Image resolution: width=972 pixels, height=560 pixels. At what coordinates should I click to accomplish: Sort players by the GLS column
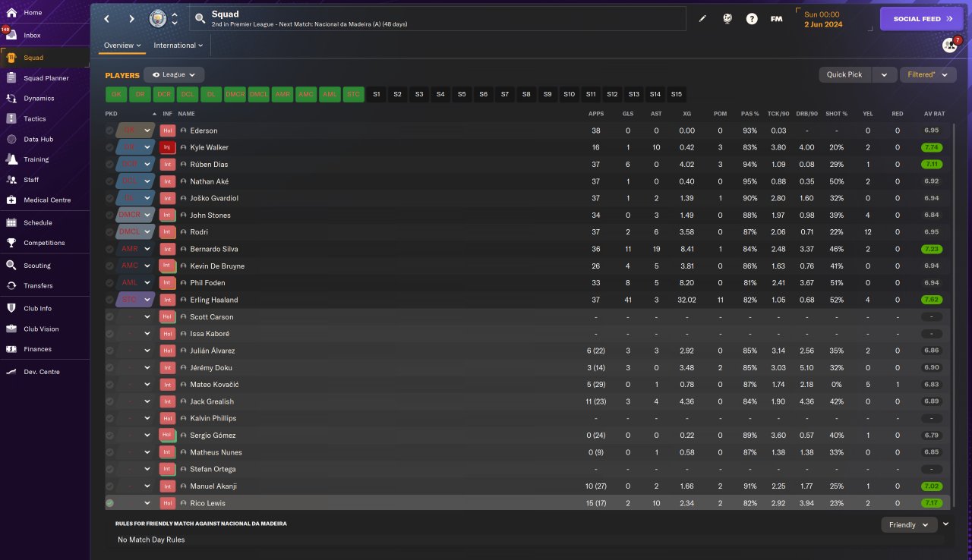tap(627, 114)
